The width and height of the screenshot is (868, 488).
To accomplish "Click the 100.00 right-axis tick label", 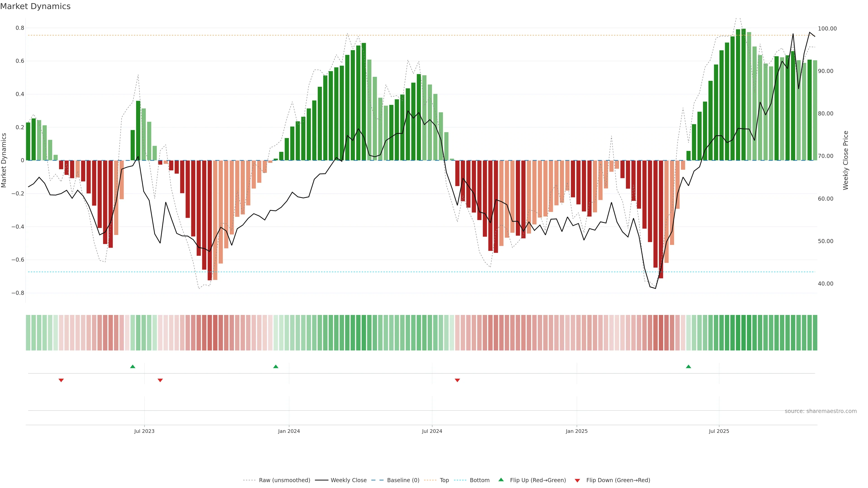I will coord(827,29).
